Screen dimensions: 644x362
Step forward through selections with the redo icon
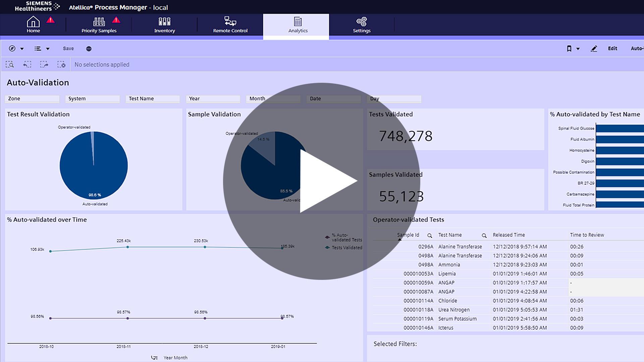(45, 64)
